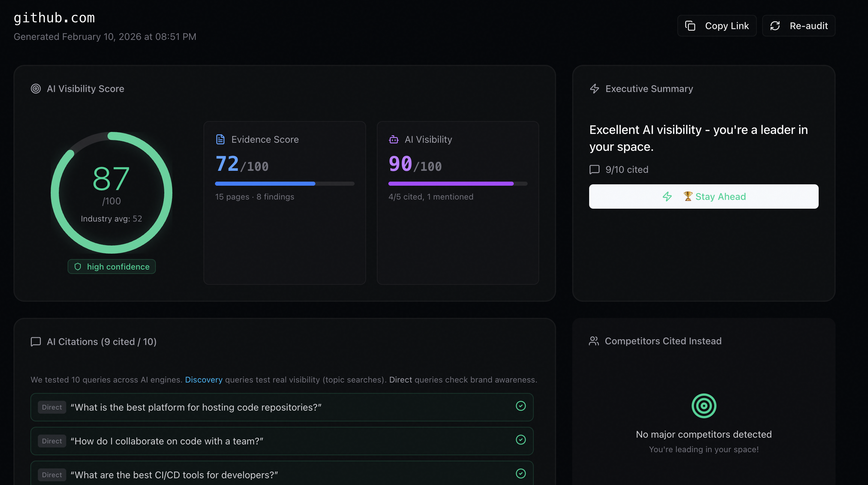Click checkmark on CI/CD tools query

click(x=521, y=474)
